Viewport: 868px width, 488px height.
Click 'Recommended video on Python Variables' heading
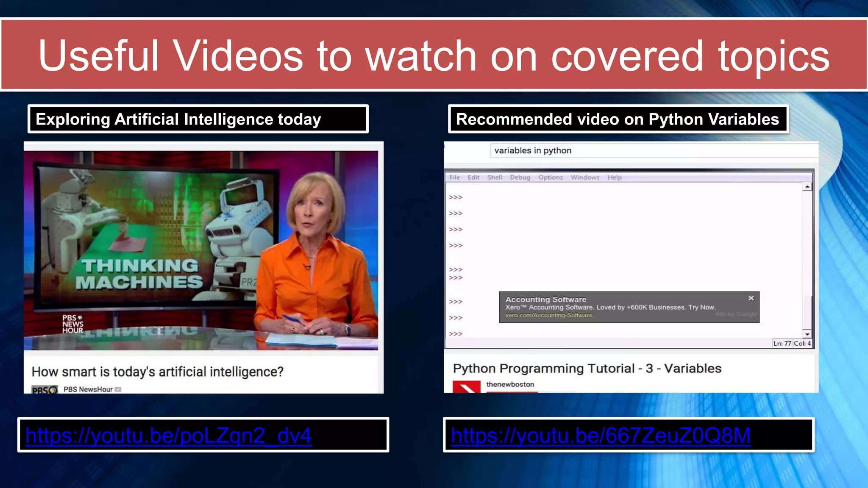coord(618,119)
